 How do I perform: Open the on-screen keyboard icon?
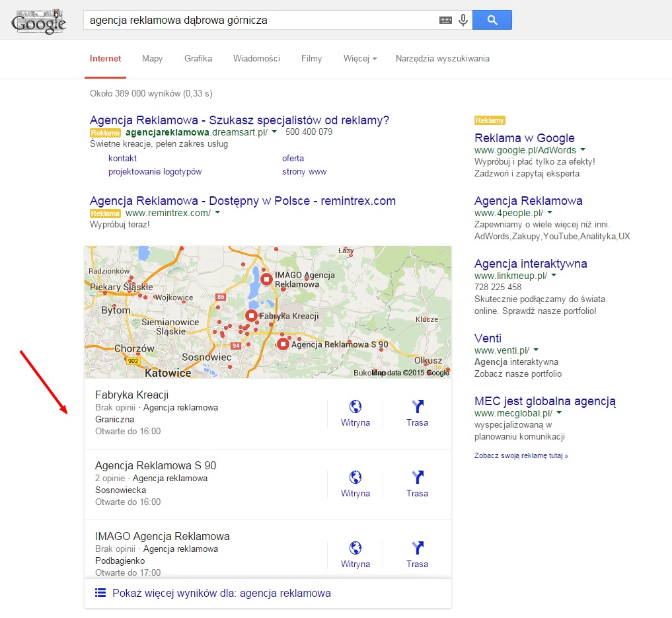pos(446,20)
